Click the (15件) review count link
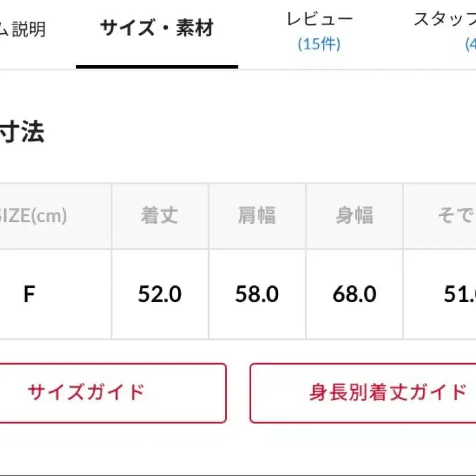 click(x=320, y=44)
